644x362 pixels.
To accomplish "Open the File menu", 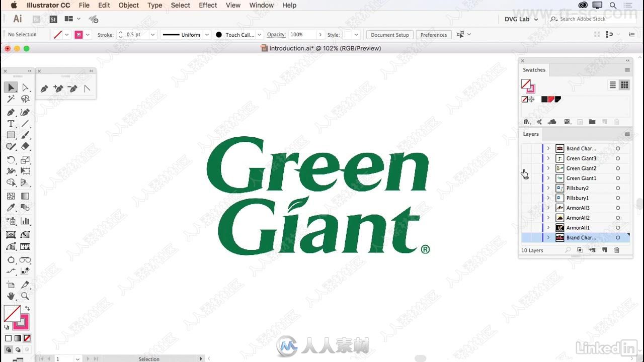I will [84, 5].
